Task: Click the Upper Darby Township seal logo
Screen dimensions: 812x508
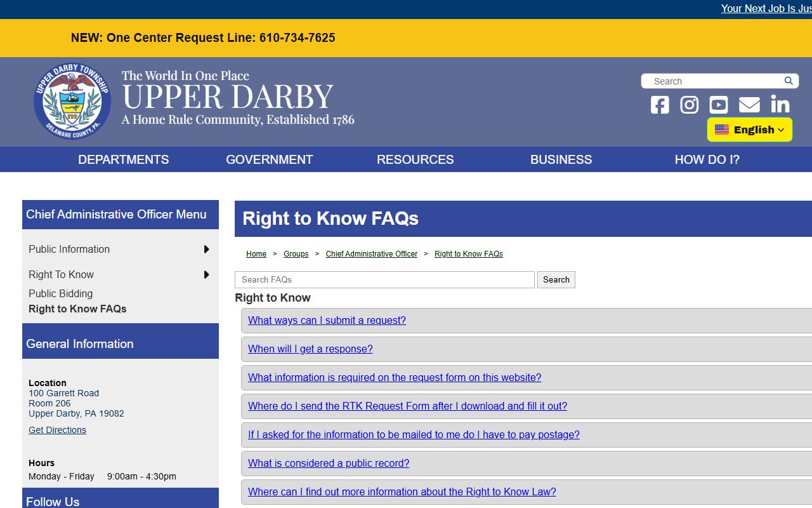Action: tap(72, 102)
